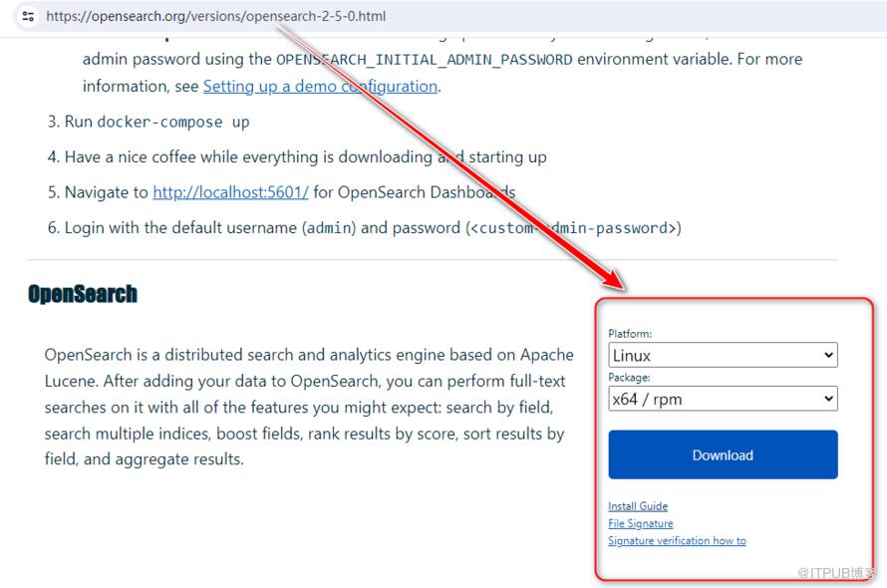Open the Package dropdown showing x64 / rpm

coord(723,399)
